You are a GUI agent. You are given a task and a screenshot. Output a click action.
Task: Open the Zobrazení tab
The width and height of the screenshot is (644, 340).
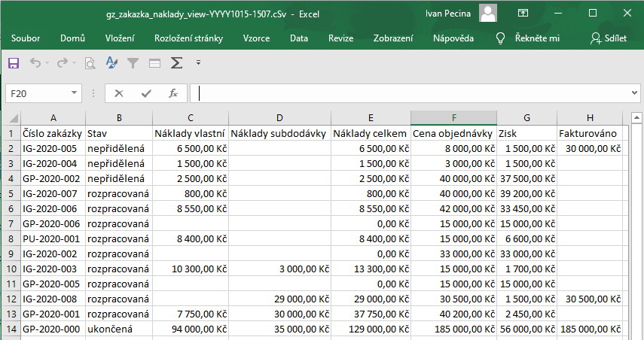(393, 38)
